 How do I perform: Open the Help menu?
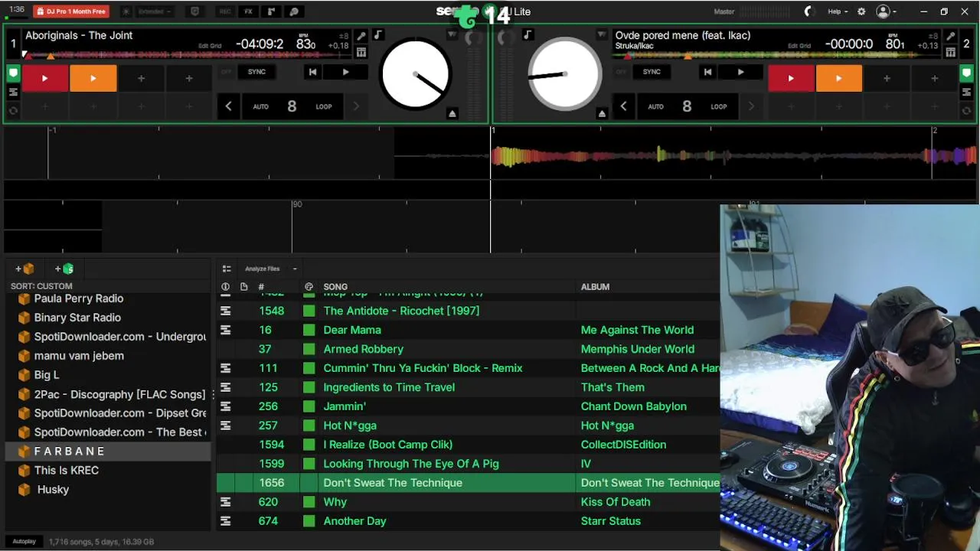click(838, 11)
